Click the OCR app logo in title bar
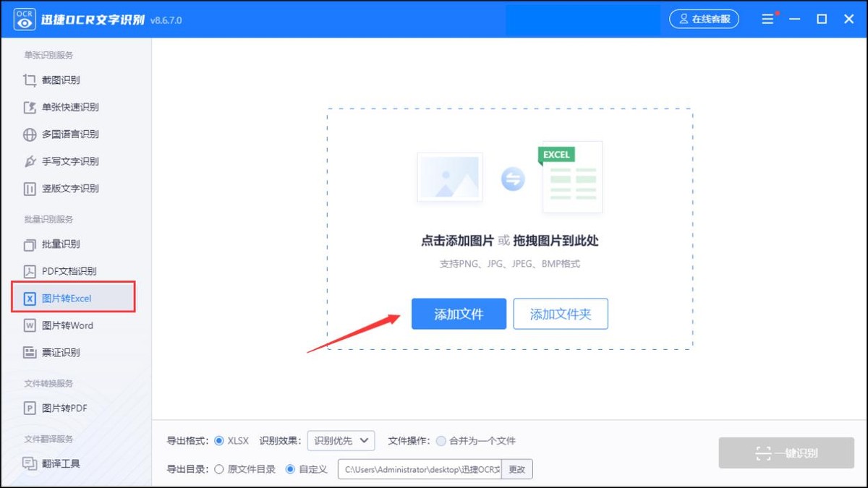Image resolution: width=868 pixels, height=488 pixels. 25,20
